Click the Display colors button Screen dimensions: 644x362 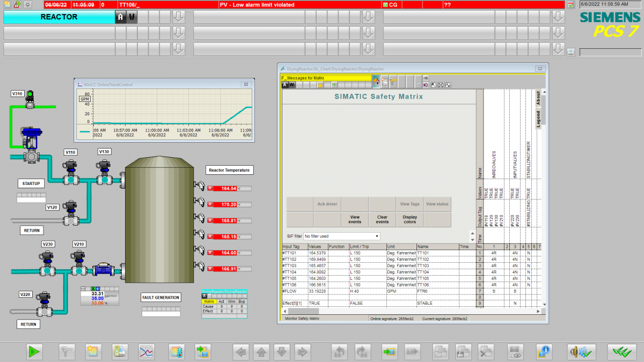(x=409, y=220)
